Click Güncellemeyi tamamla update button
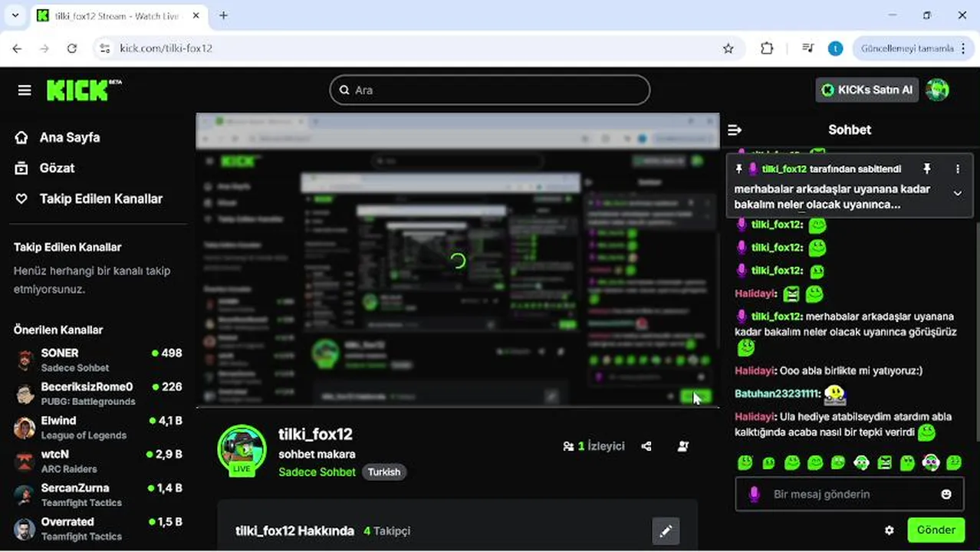This screenshot has width=980, height=552. point(906,48)
